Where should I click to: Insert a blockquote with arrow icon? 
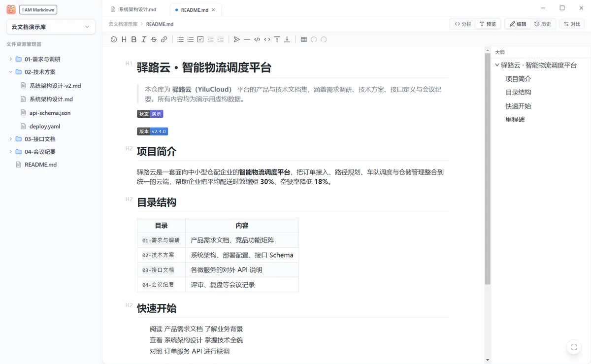[237, 39]
